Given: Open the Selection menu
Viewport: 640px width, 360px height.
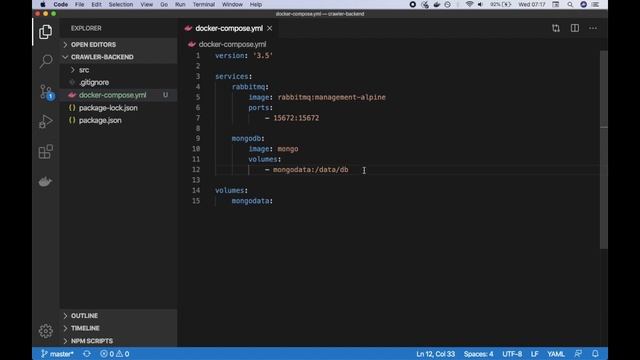Looking at the screenshot, I should click(x=121, y=4).
